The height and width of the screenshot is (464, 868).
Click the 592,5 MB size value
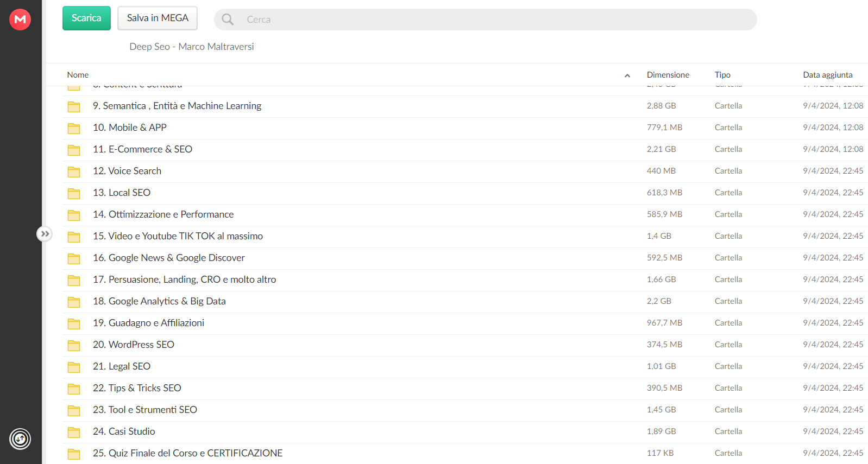664,258
